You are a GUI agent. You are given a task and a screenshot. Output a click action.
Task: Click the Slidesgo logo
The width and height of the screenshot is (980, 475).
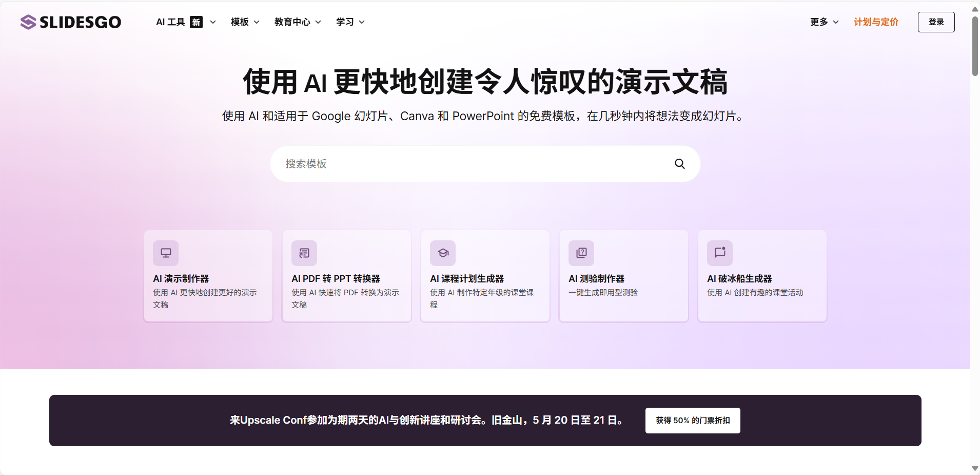(x=71, y=22)
